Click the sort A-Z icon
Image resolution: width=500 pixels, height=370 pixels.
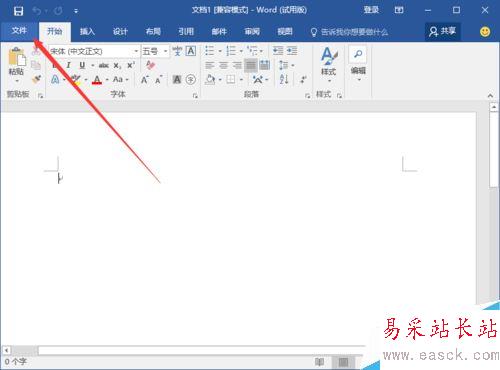click(x=284, y=80)
